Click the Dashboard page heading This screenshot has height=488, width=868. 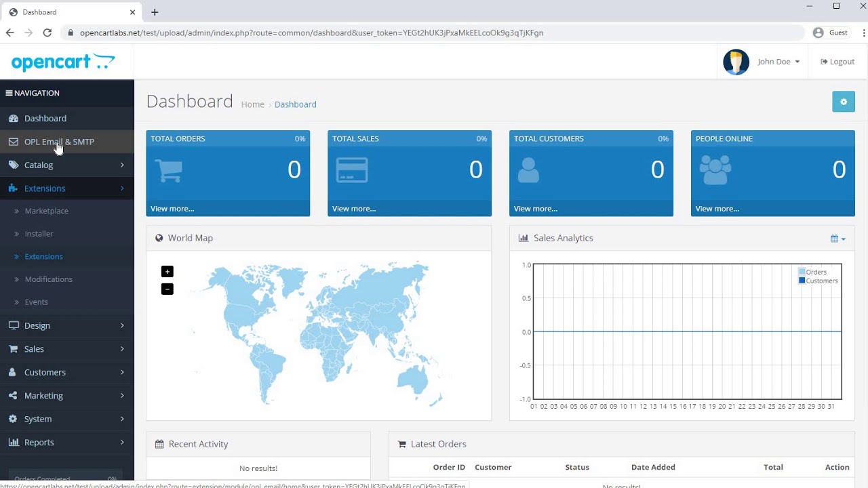coord(189,102)
